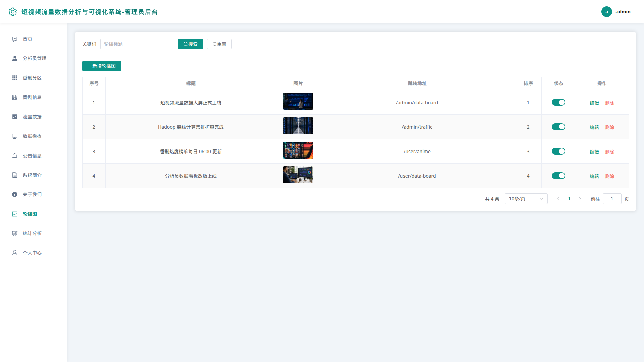Image resolution: width=644 pixels, height=362 pixels.
Task: Click the 轮播图 picture icon
Action: pyautogui.click(x=15, y=214)
